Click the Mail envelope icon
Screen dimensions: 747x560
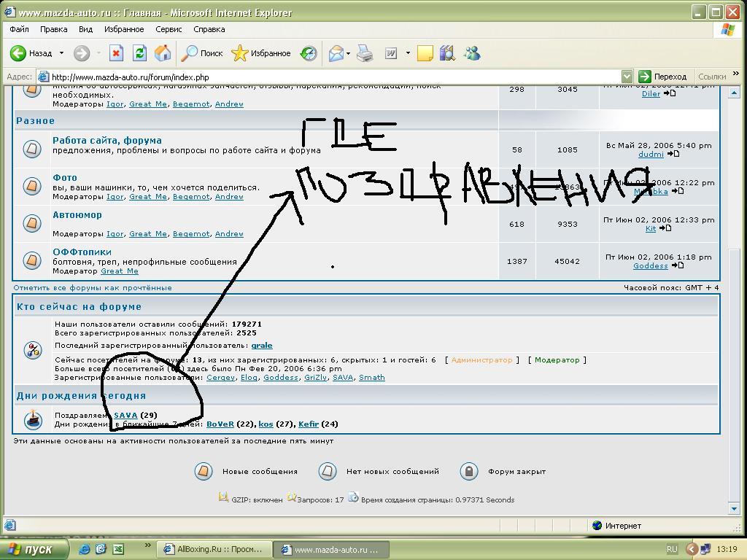pos(336,53)
